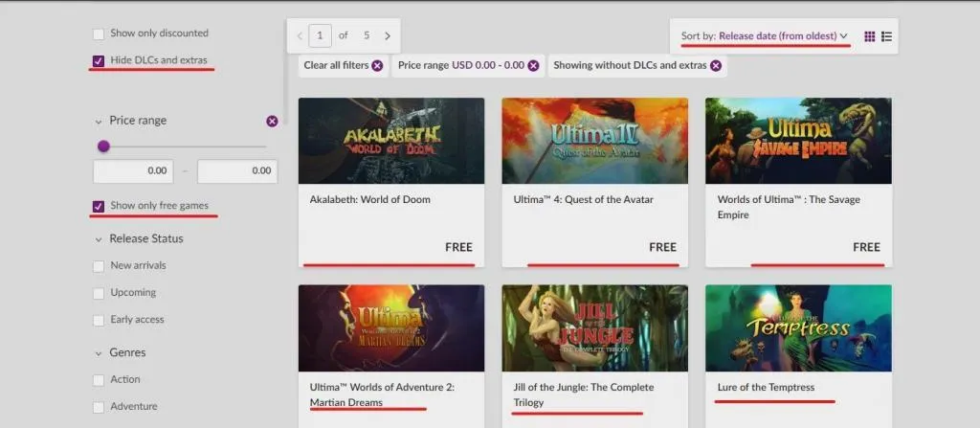Click the minimum price input field
Viewport: 980px width, 428px height.
point(133,170)
